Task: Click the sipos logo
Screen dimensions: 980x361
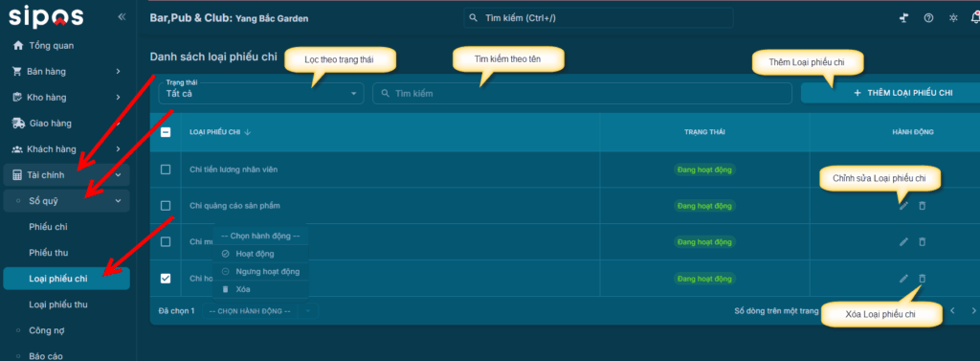Action: point(46,17)
